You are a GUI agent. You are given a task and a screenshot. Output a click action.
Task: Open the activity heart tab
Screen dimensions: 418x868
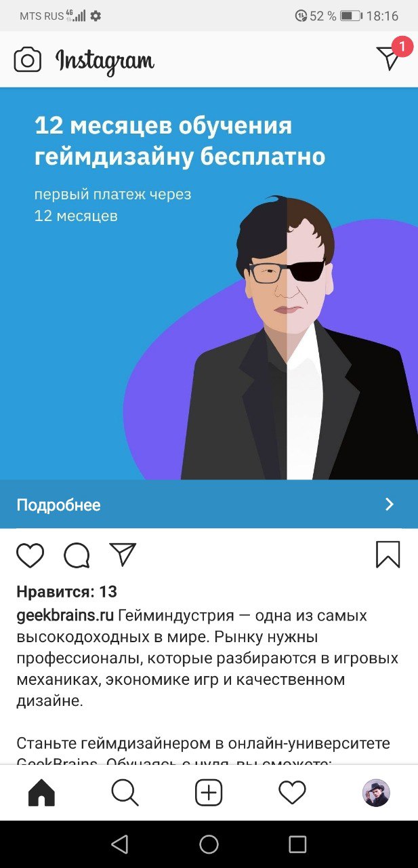pos(293,792)
